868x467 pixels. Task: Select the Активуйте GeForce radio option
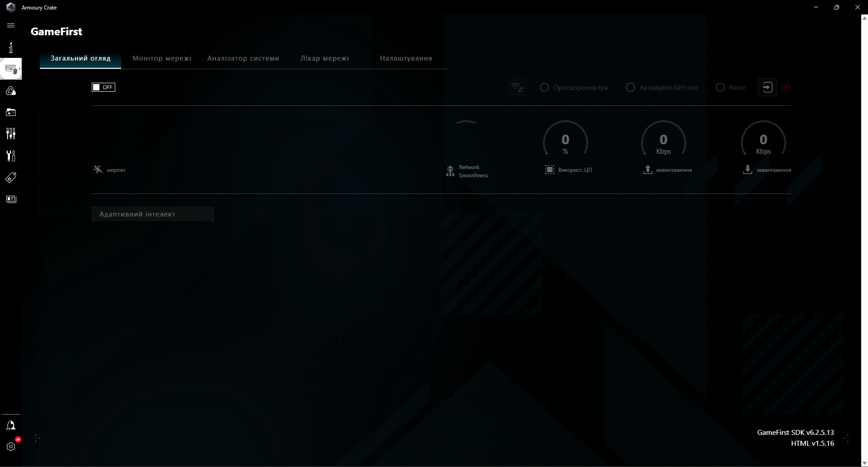[x=630, y=87]
